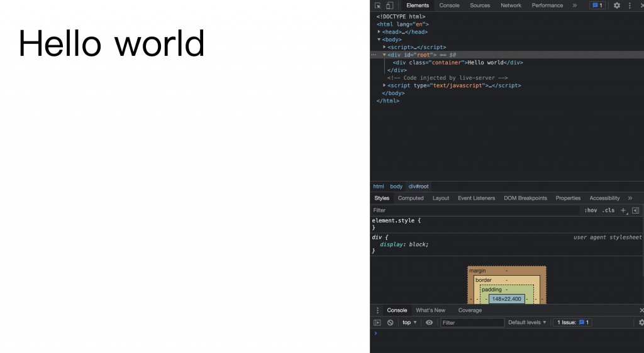Collapse the div id root node
The height and width of the screenshot is (353, 644).
[384, 55]
